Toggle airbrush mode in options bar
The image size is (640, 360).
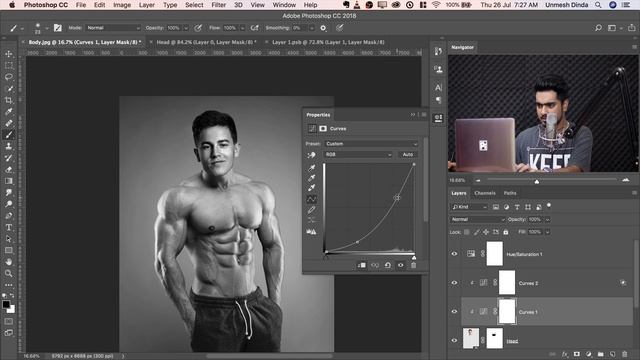tap(255, 28)
